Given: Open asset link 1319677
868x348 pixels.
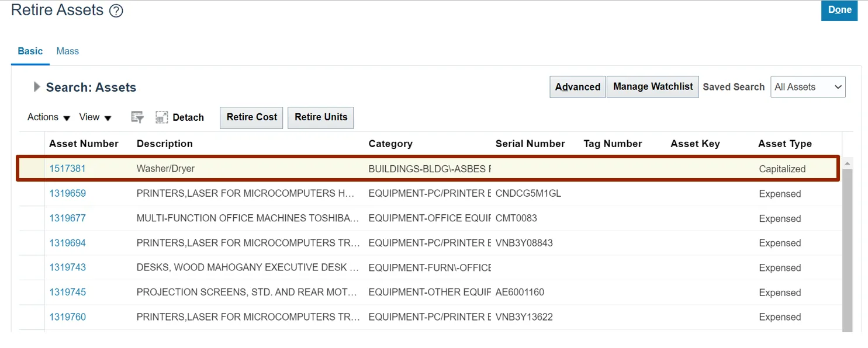Looking at the screenshot, I should click(67, 218).
